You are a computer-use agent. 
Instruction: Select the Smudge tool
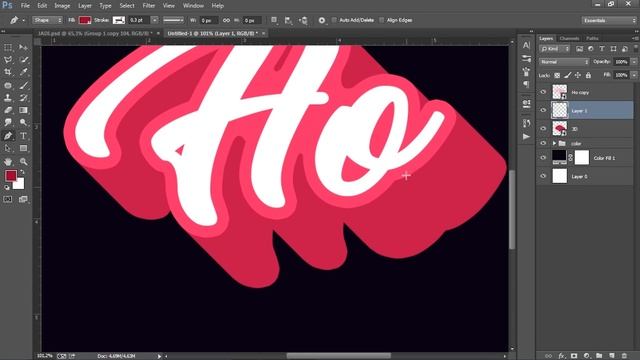(8, 122)
